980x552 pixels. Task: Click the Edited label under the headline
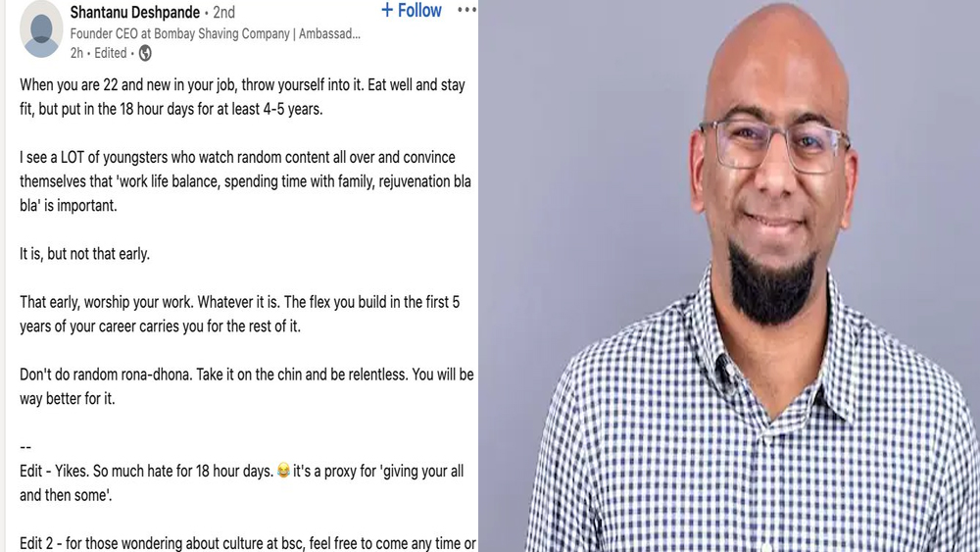click(x=111, y=53)
